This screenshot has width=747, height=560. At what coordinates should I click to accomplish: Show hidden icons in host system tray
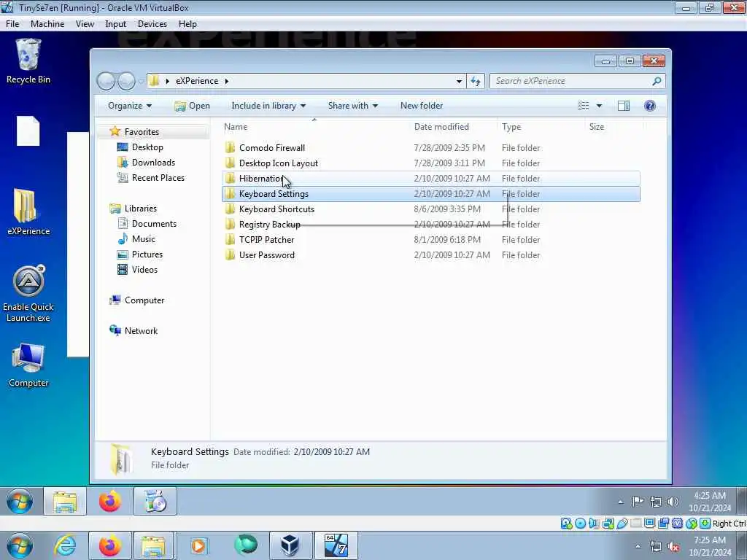[x=638, y=547]
